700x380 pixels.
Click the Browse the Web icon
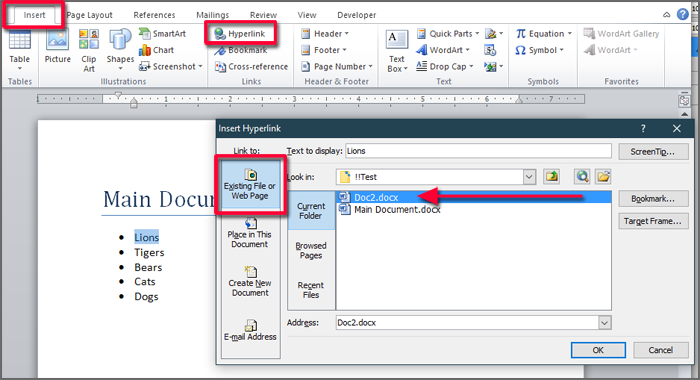pyautogui.click(x=582, y=177)
